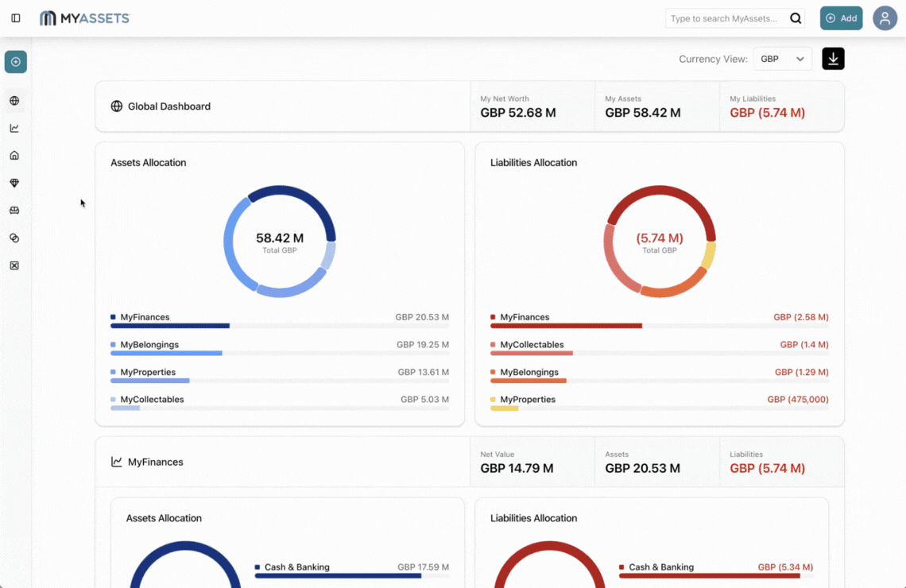Click the black download report icon
The width and height of the screenshot is (906, 588).
833,58
